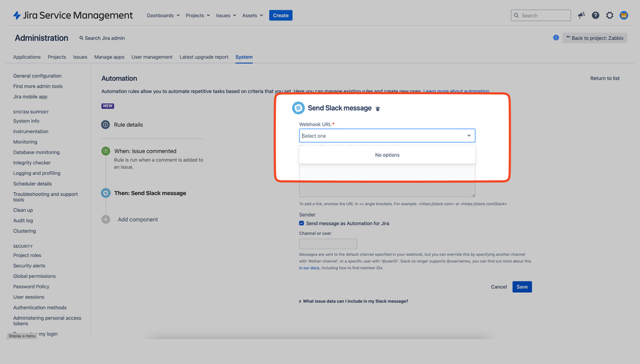Open the Issues dropdown in the top navigation
Image resolution: width=640 pixels, height=364 pixels.
click(x=226, y=15)
